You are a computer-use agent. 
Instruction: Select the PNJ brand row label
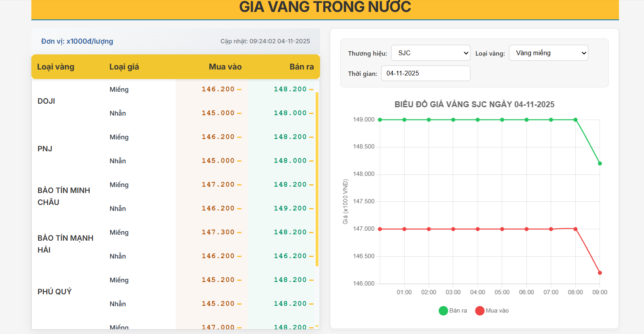tap(45, 149)
